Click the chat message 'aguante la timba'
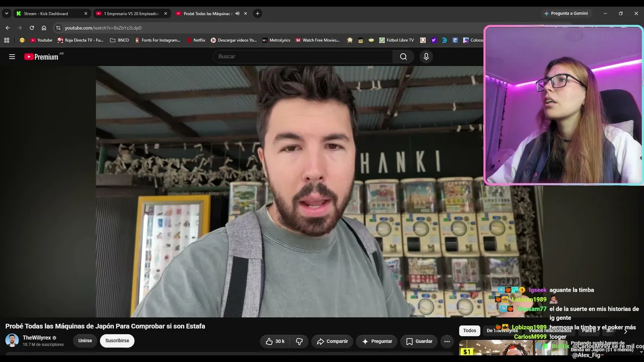Screen dimensions: 644x362 pos(572,290)
